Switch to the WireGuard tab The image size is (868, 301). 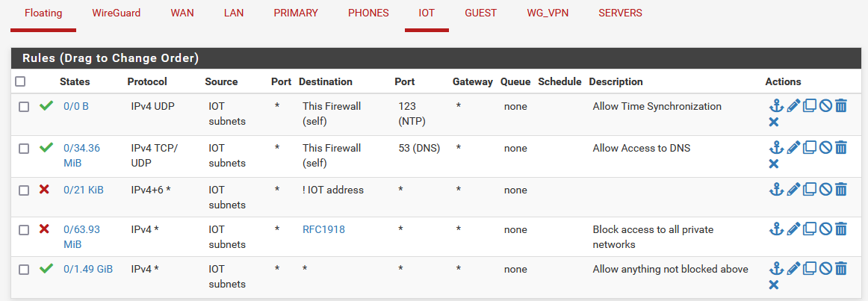[117, 13]
